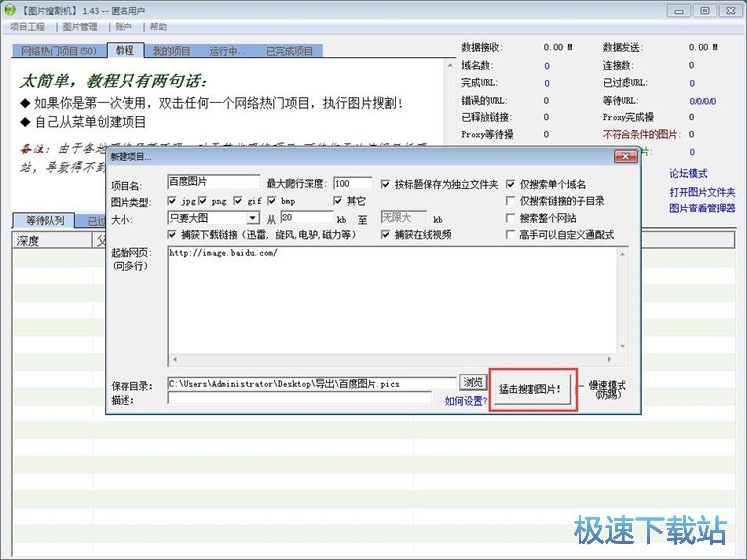Minimize the 图片搜割机 main window
This screenshot has width=747, height=560.
coord(679,11)
